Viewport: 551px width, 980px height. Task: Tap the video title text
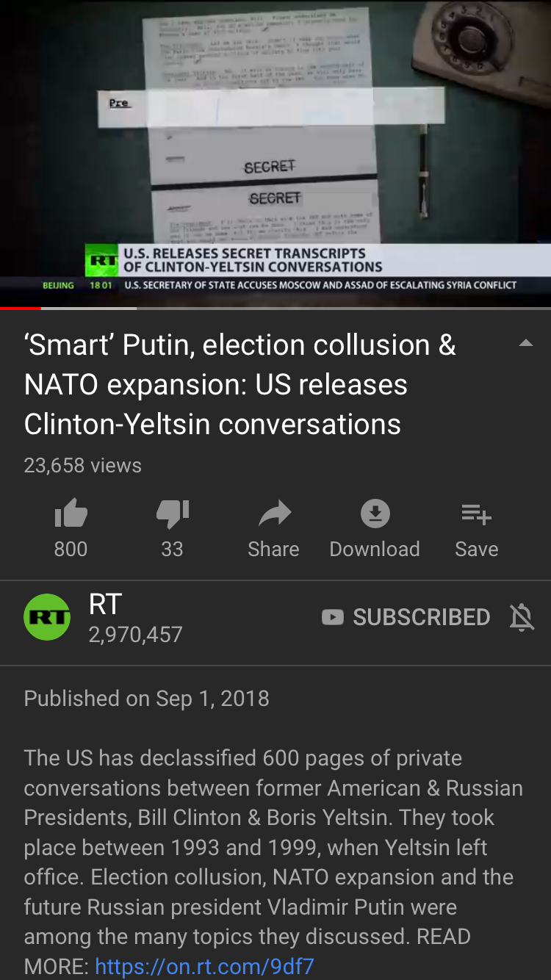tap(240, 384)
